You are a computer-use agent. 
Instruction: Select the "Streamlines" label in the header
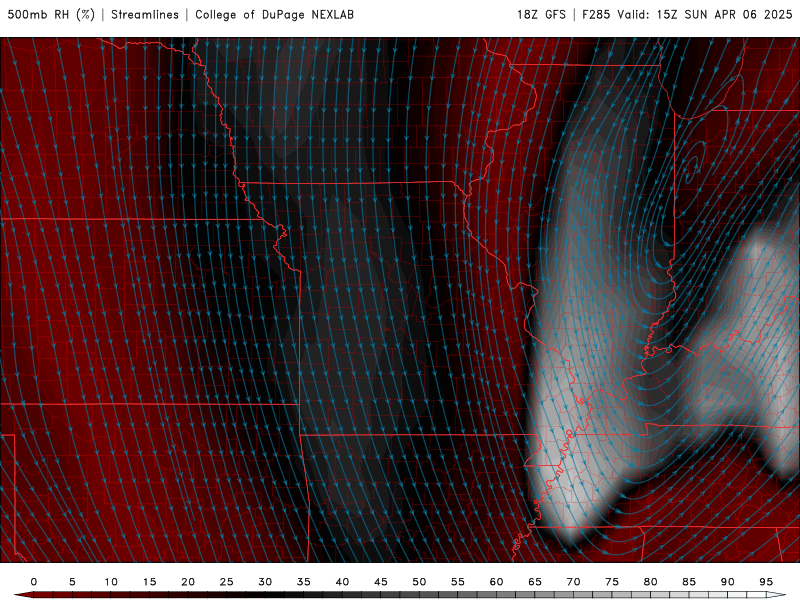tap(145, 15)
